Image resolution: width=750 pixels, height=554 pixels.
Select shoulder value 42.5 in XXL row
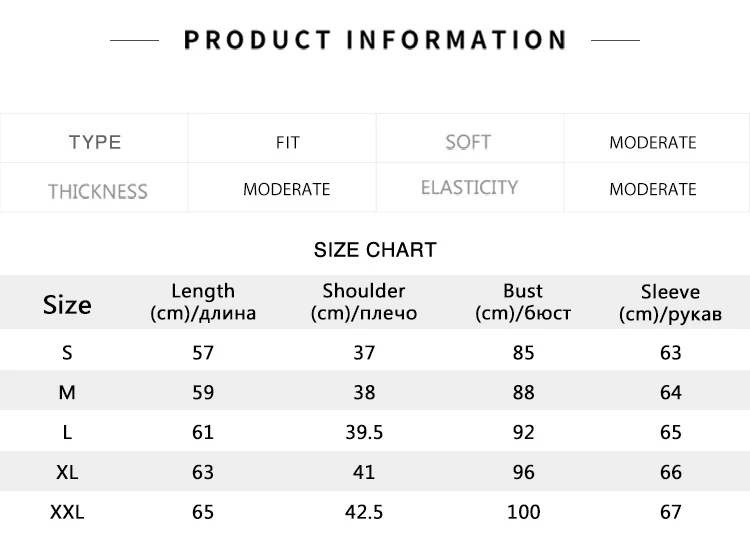(364, 512)
